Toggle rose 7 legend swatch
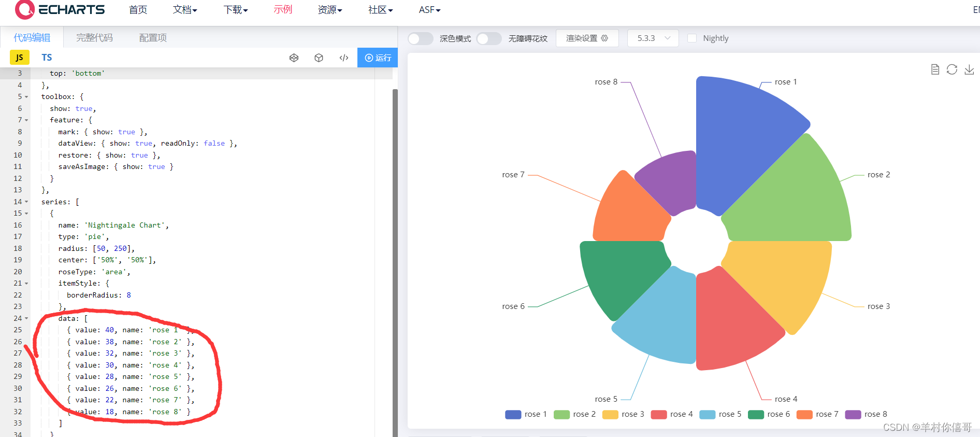This screenshot has height=437, width=980. pyautogui.click(x=804, y=414)
